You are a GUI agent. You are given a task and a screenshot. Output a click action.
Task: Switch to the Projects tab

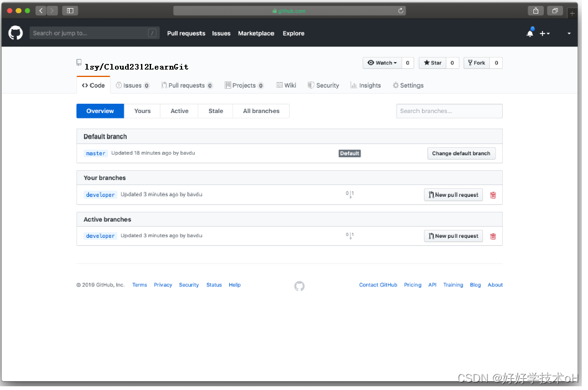[244, 86]
